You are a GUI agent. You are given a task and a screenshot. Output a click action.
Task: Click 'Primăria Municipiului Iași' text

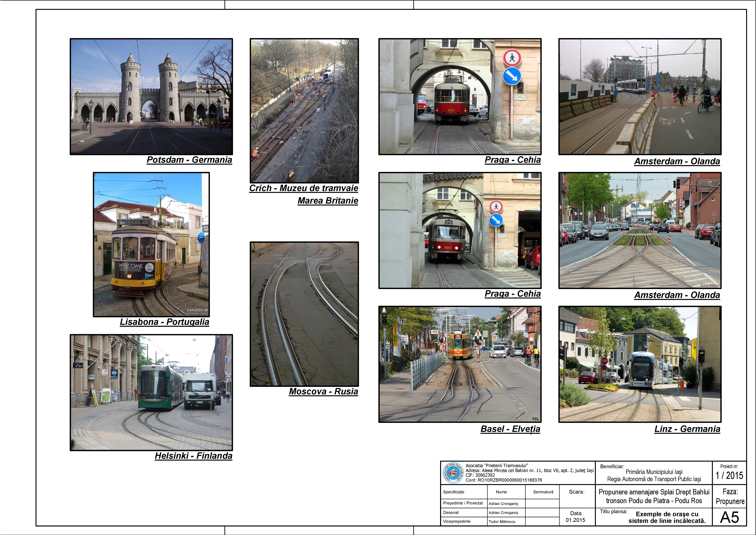(x=654, y=472)
